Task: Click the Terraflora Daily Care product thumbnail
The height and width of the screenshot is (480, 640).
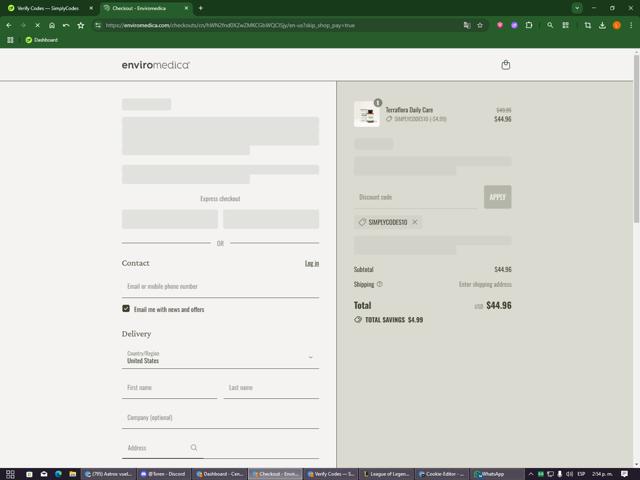Action: pos(367,114)
